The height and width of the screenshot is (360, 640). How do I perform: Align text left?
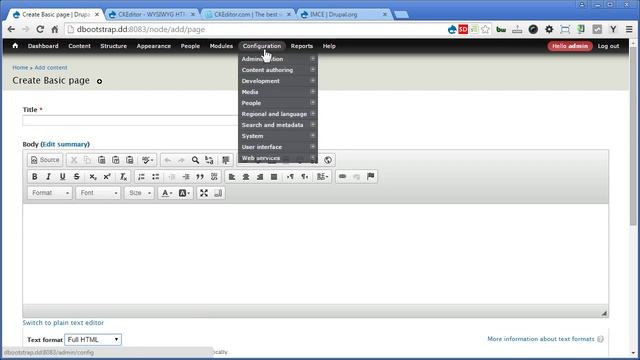pos(232,177)
